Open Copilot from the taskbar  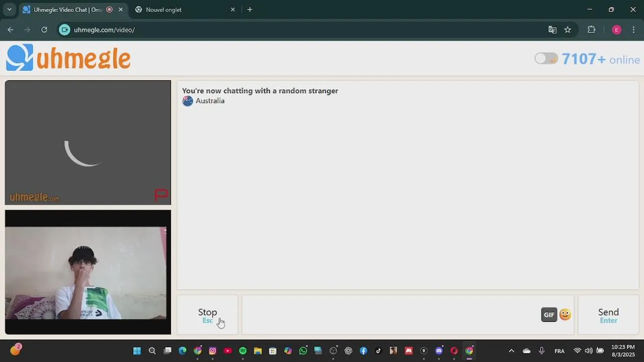click(288, 351)
